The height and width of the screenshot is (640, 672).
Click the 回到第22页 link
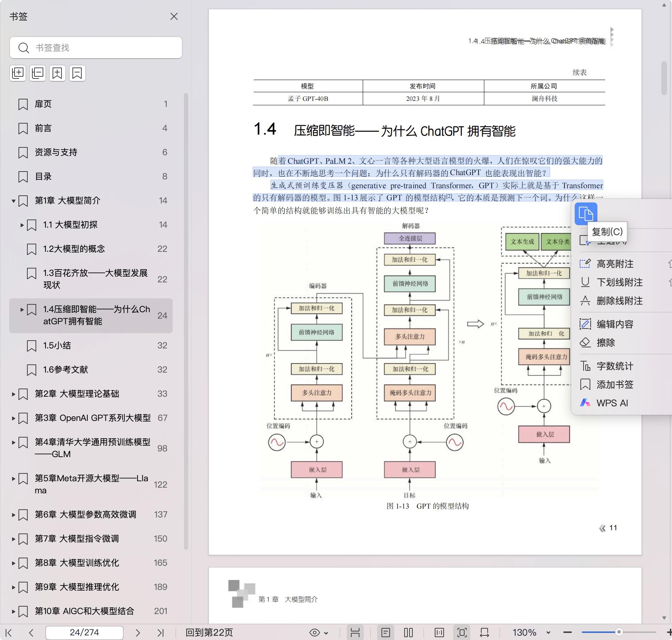click(x=209, y=633)
